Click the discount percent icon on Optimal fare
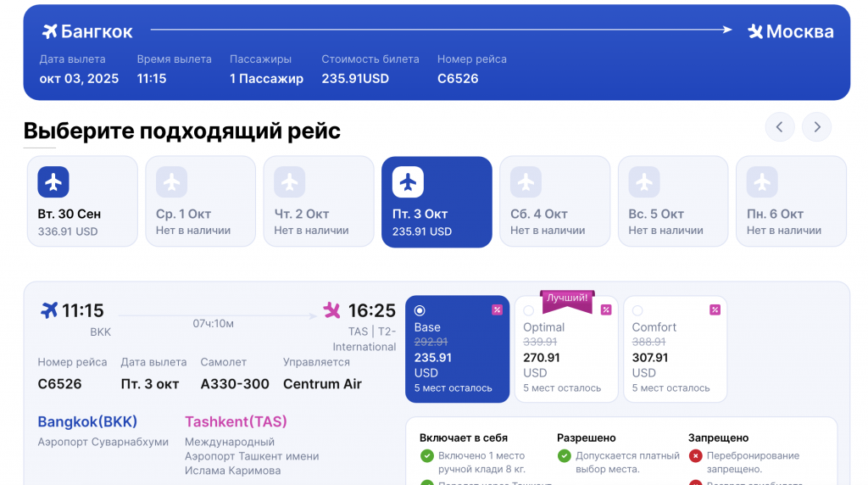The width and height of the screenshot is (868, 485). click(606, 310)
